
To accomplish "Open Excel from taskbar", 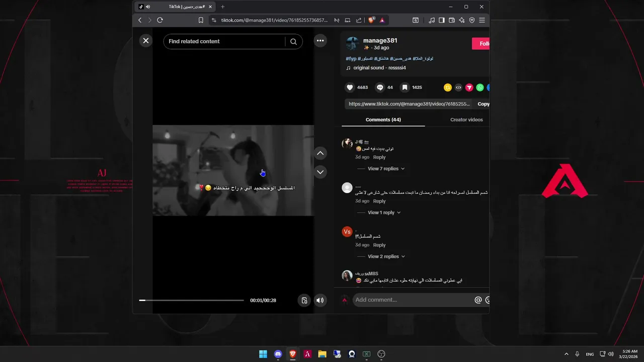I will pos(367,354).
